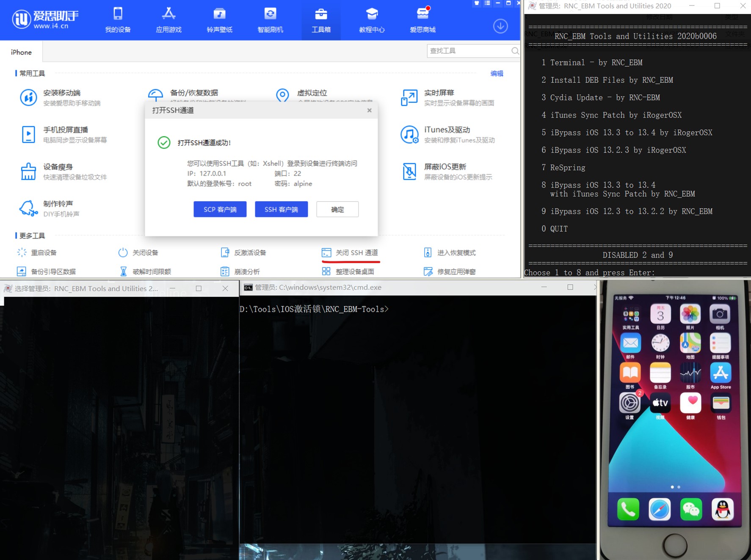Select the 手机投屏直播 screen cast icon
The width and height of the screenshot is (751, 560).
(28, 135)
